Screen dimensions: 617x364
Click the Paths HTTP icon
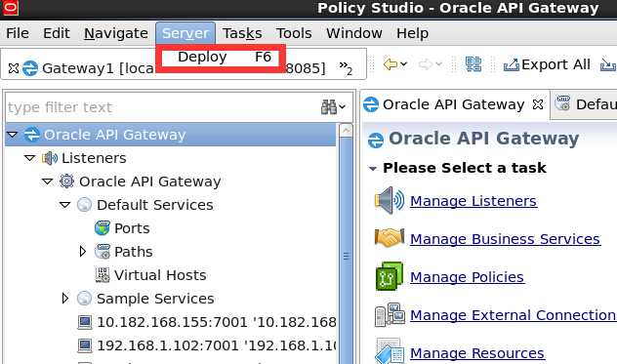[103, 252]
